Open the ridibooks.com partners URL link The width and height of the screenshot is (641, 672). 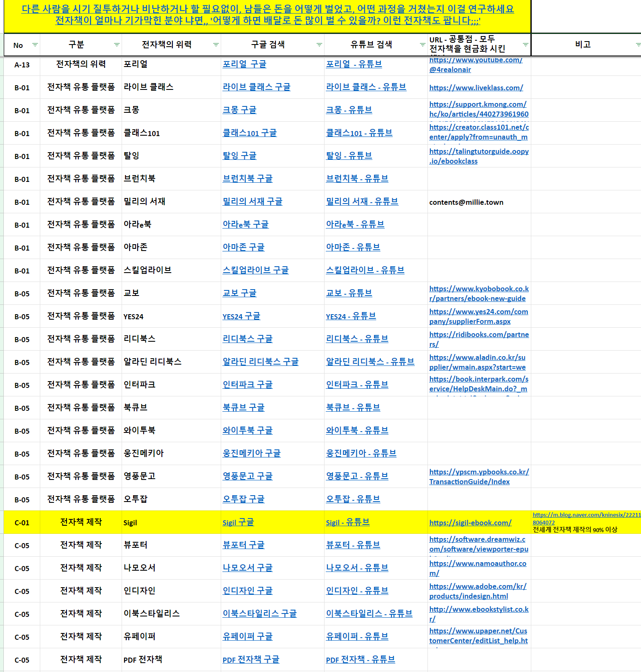click(x=479, y=339)
